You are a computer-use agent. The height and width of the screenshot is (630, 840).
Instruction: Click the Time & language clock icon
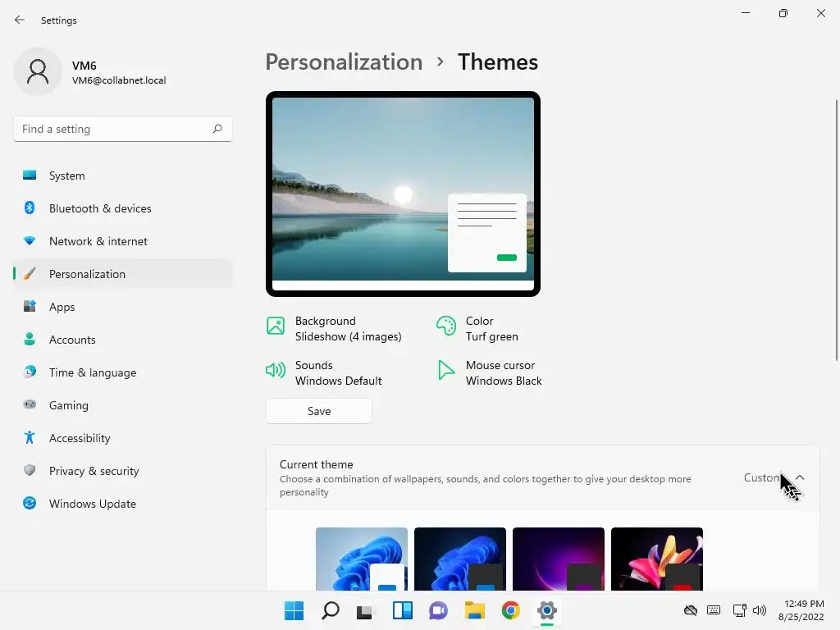pyautogui.click(x=30, y=372)
